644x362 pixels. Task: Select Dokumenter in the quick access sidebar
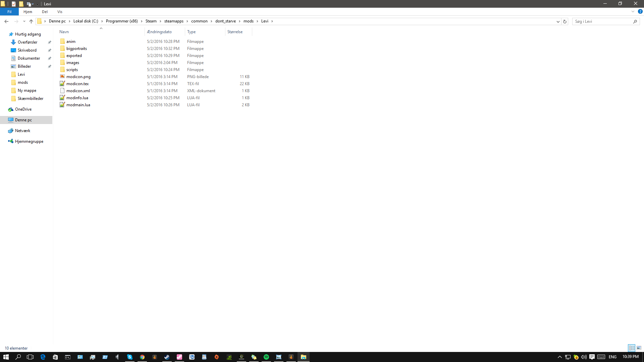coord(29,58)
